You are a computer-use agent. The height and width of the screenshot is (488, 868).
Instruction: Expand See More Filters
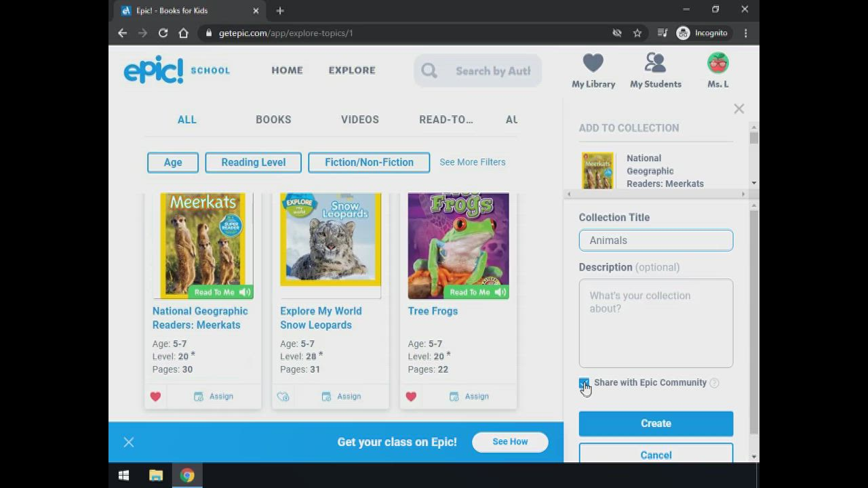[473, 162]
